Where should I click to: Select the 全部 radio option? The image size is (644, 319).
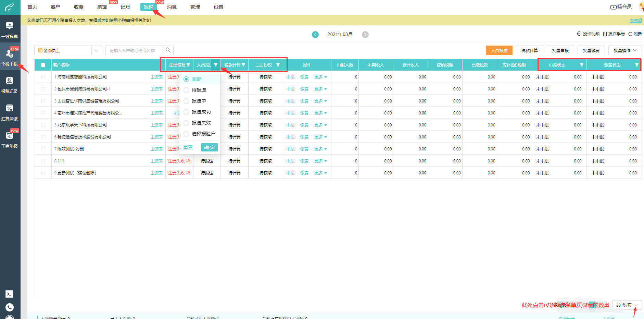186,79
